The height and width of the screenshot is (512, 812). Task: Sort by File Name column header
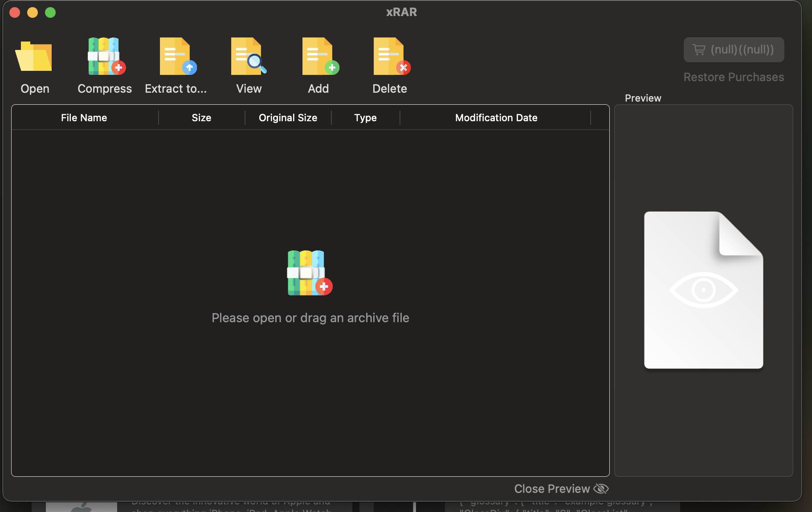click(84, 118)
